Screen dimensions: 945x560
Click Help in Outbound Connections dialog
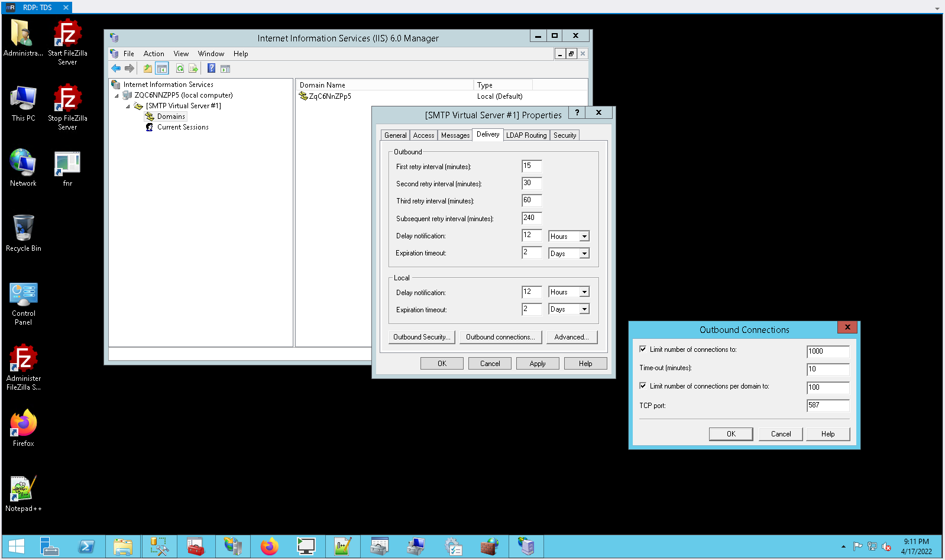pyautogui.click(x=828, y=434)
